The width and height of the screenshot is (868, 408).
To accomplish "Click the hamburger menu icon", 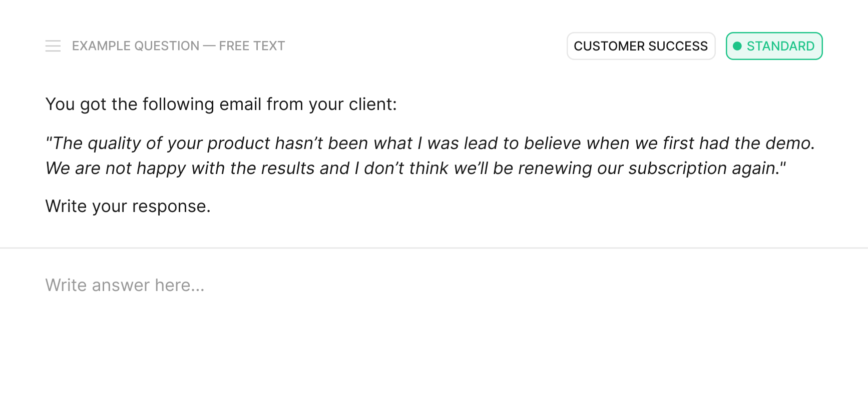I will [53, 46].
